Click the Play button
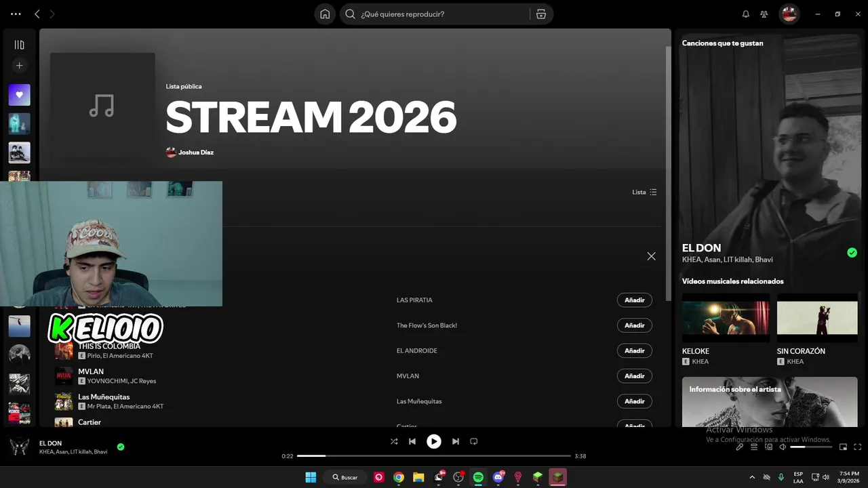This screenshot has height=488, width=868. coord(434,441)
